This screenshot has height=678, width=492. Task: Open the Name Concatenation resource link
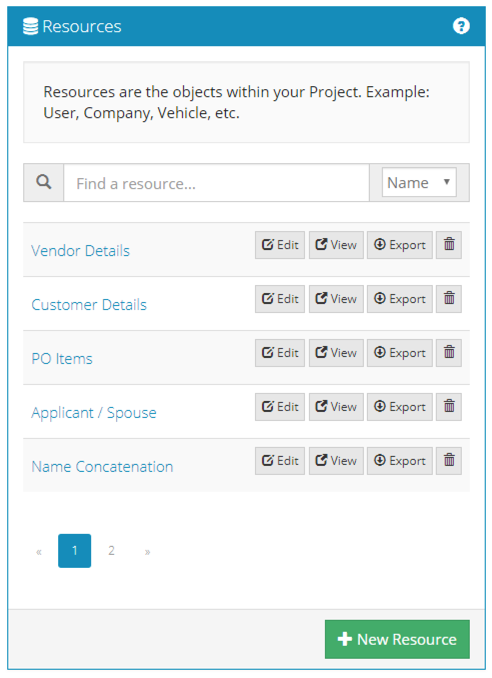[102, 467]
